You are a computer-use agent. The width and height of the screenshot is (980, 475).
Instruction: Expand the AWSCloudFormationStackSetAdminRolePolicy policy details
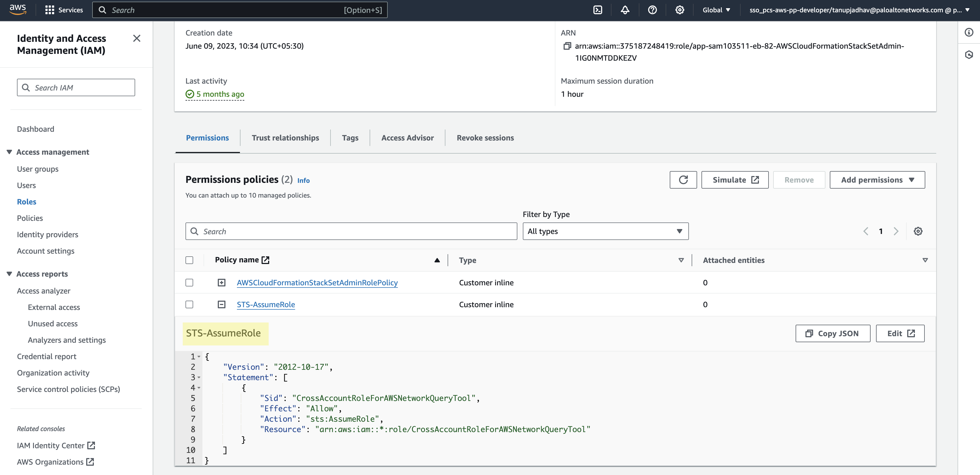(x=221, y=282)
